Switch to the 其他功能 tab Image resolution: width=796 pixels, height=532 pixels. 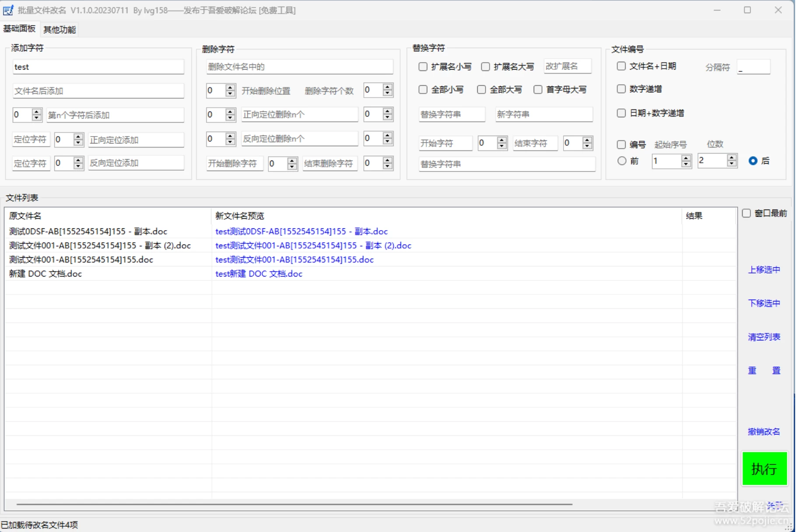click(x=60, y=29)
